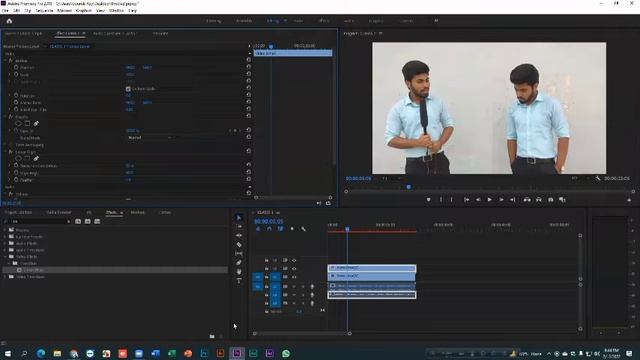This screenshot has height=360, width=640.
Task: Expand the Presets folder in Effects
Action: coord(5,230)
